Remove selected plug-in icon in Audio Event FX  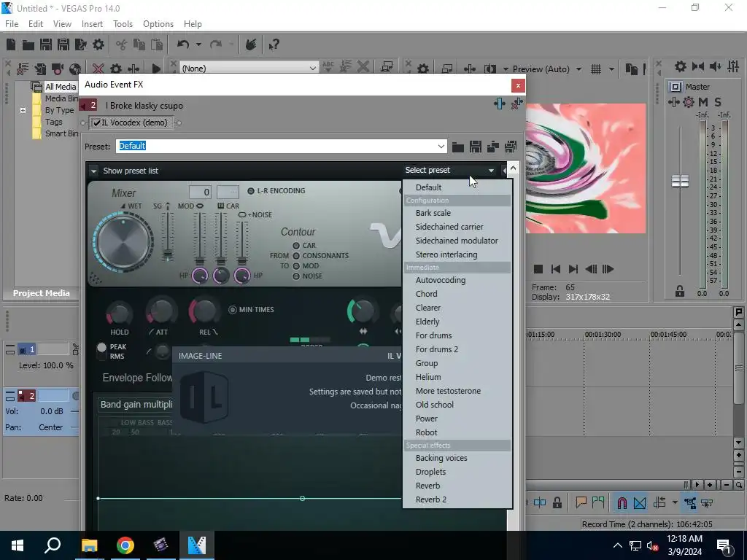coord(517,104)
